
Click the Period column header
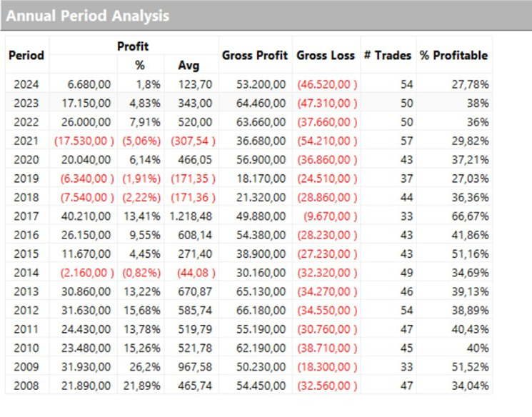[26, 55]
